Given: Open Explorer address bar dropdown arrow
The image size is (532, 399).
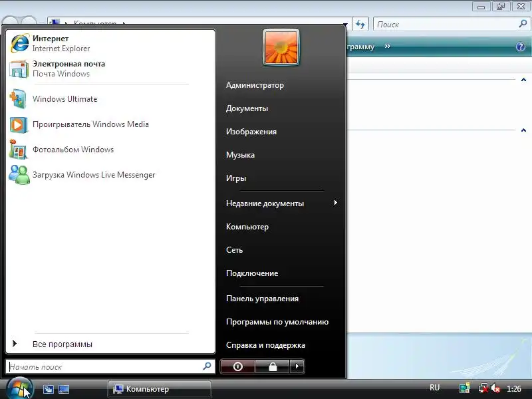Looking at the screenshot, I should 346,25.
